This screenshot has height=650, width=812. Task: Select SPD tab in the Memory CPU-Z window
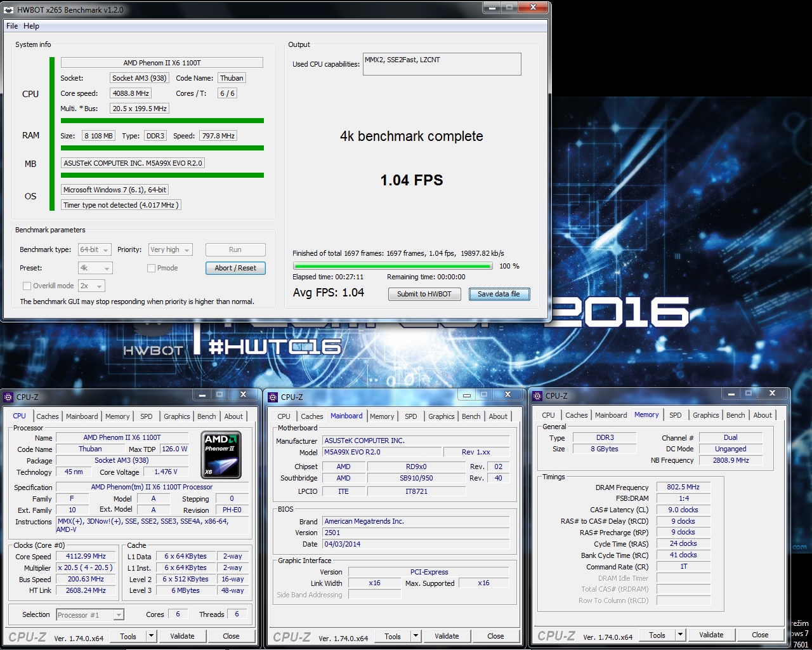point(676,415)
